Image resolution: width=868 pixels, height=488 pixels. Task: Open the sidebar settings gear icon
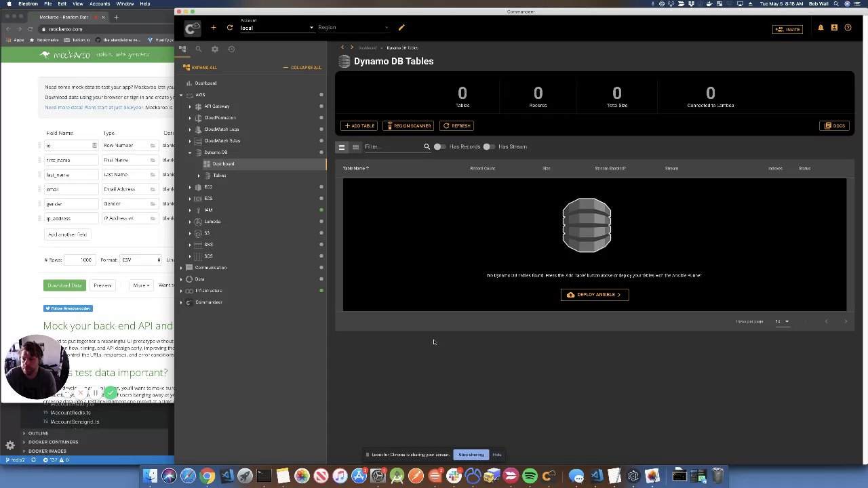(x=215, y=49)
